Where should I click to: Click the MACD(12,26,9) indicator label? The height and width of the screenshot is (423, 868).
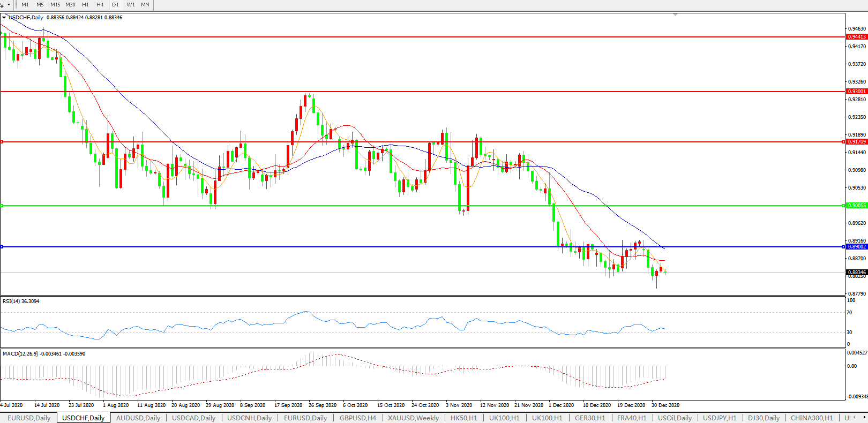[43, 354]
